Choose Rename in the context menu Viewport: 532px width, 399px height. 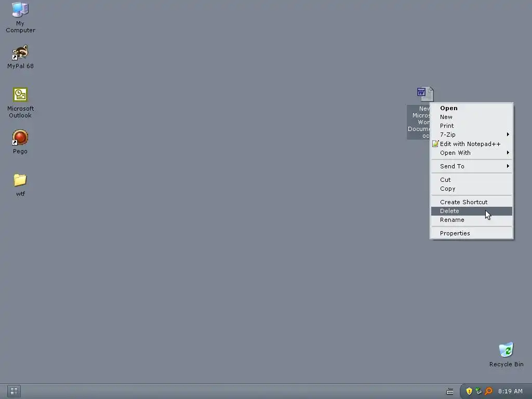(x=472, y=220)
